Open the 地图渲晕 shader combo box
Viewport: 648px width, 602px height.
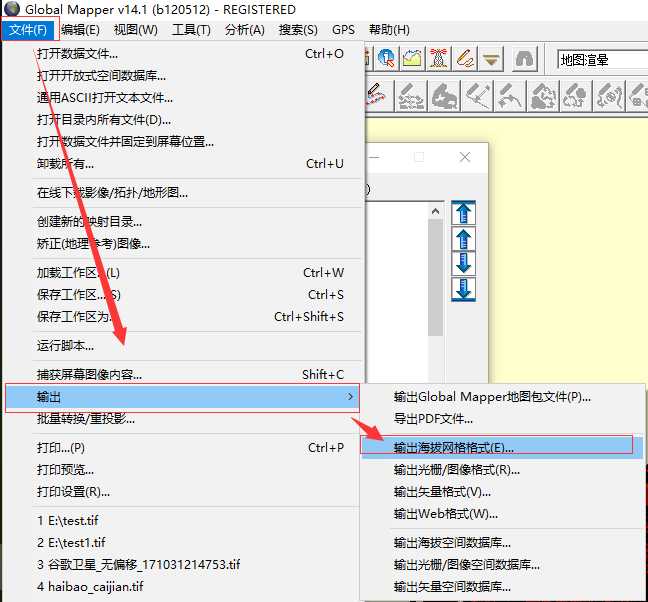(603, 60)
